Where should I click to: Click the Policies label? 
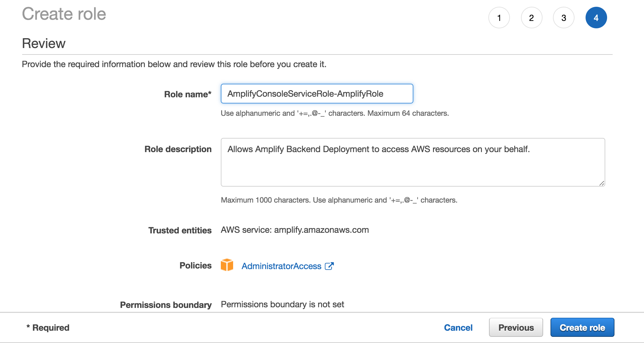click(196, 265)
